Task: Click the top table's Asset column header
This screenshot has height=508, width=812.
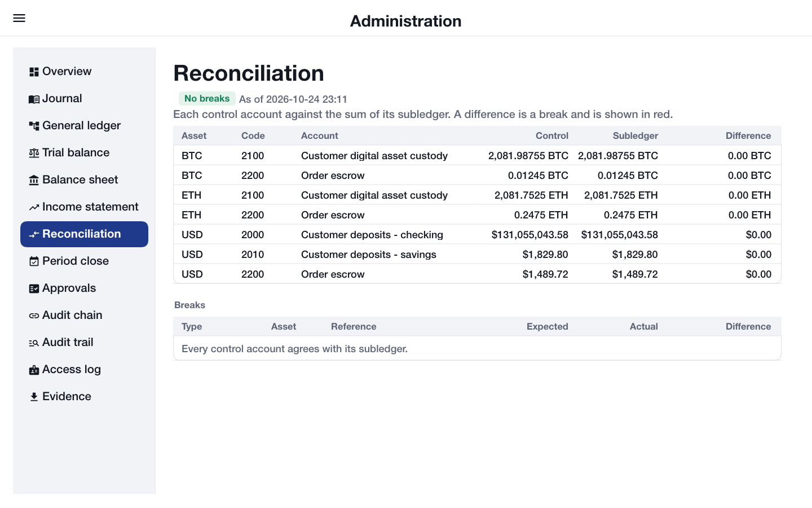Action: pyautogui.click(x=194, y=135)
